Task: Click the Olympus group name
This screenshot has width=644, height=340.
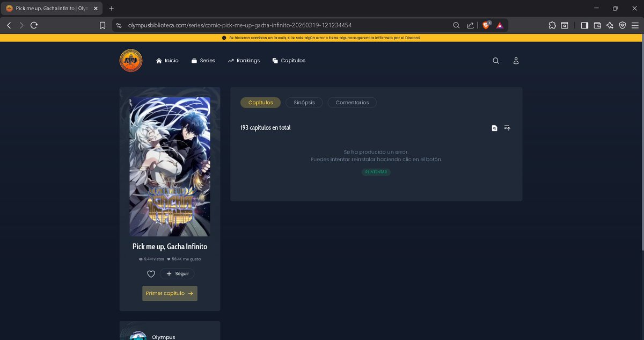Action: tap(164, 337)
